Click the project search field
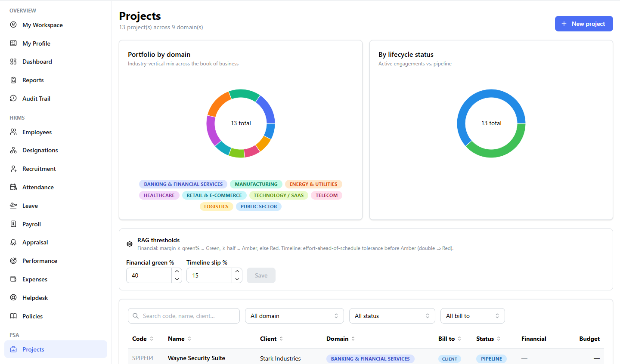This screenshot has height=364, width=620. 184,316
